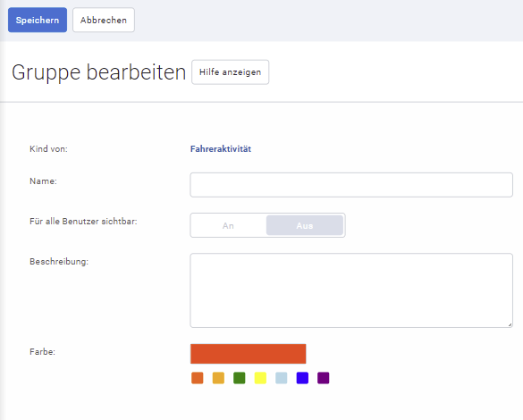Show help via Hilfe anzeigen
Screen dimensions: 523x420
[230, 72]
